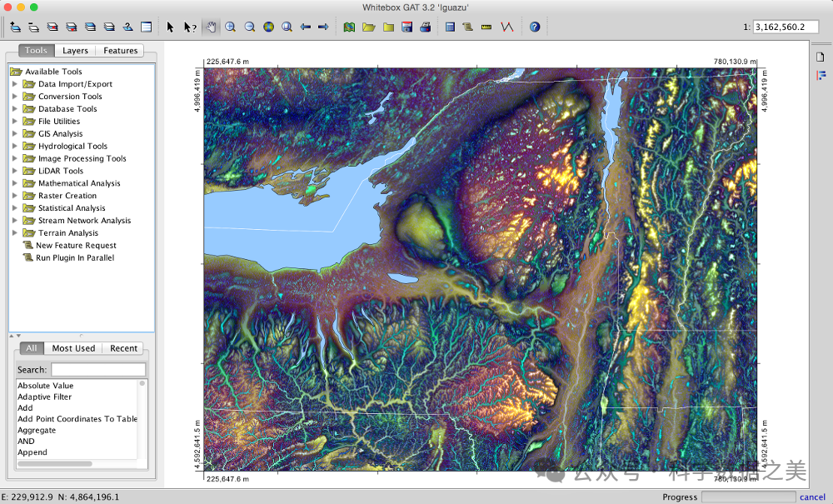Click the Add Layer toolbar icon
Screen dimensions: 833x504
coord(15,27)
